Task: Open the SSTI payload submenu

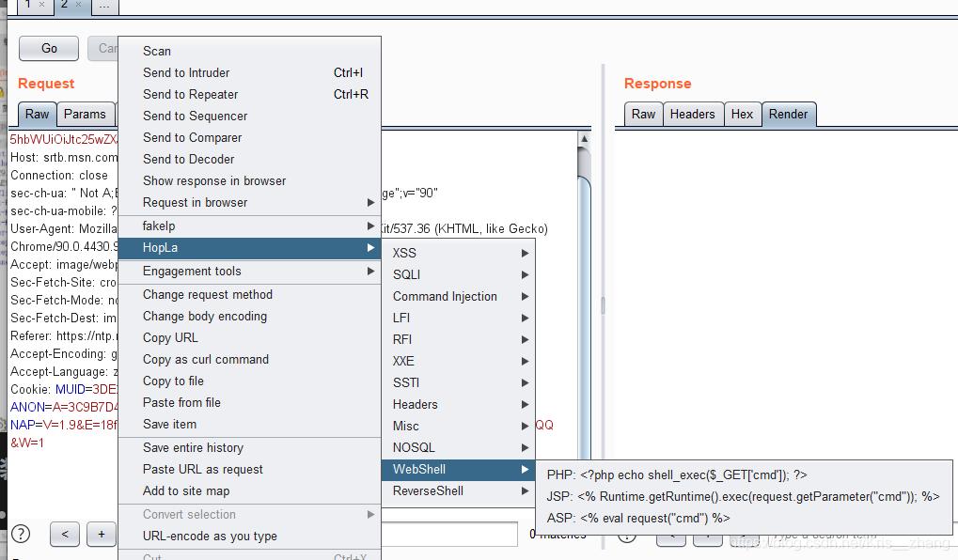Action: [458, 383]
